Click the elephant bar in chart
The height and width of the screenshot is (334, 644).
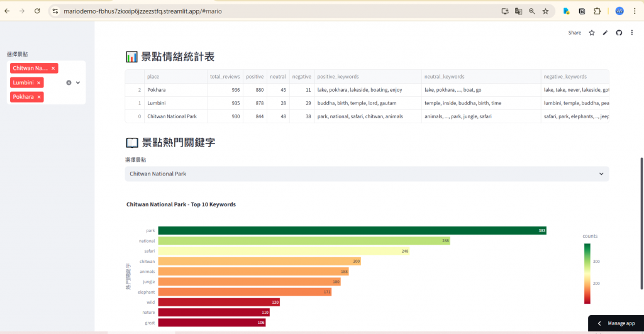245,292
